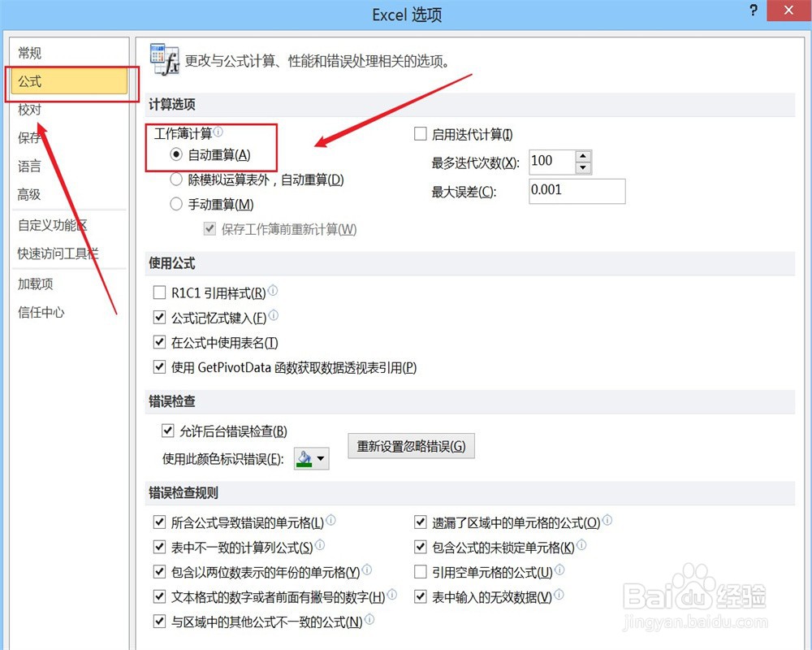The width and height of the screenshot is (812, 650).
Task: Toggle 遗漏了区域中的单元格的公式(O) checkbox
Action: [x=421, y=522]
